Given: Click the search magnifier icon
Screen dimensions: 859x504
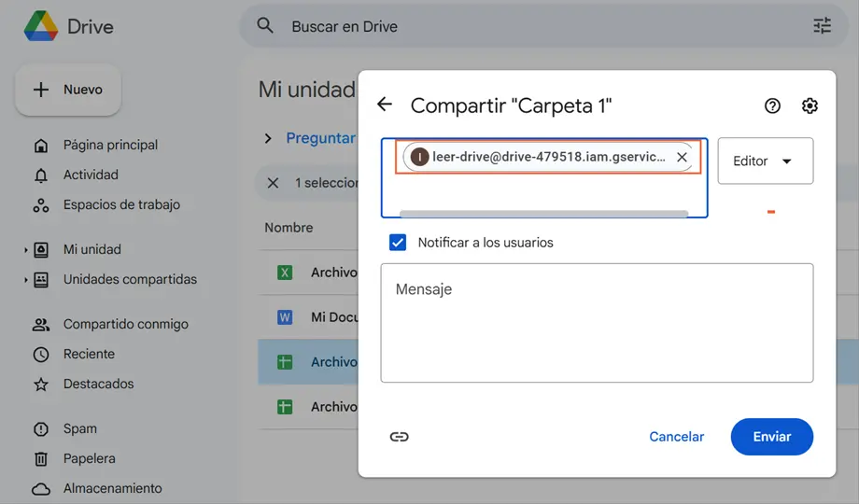Looking at the screenshot, I should 265,25.
